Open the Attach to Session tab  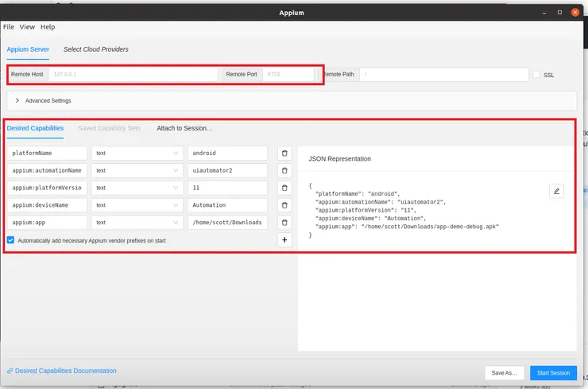point(184,128)
